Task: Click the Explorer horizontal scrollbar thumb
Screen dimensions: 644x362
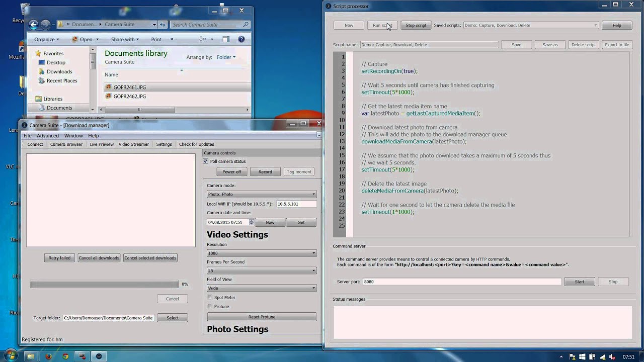Action: 139,110
